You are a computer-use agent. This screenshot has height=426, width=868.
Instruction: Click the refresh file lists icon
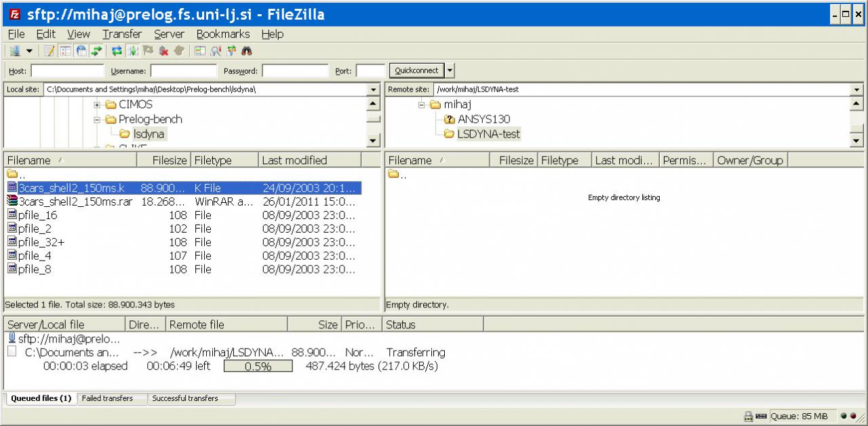[116, 51]
